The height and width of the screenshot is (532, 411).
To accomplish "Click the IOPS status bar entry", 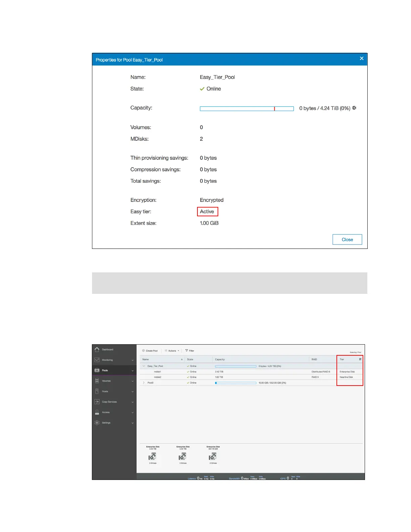I will (x=289, y=478).
